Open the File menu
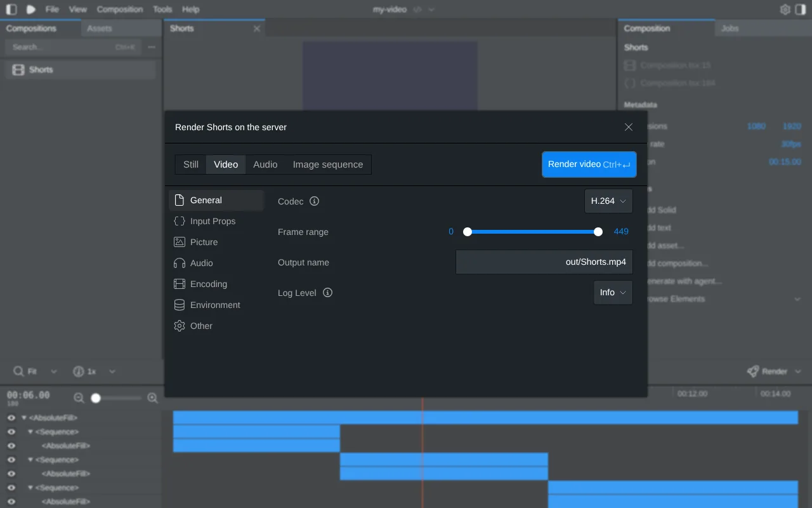The width and height of the screenshot is (812, 508). tap(52, 10)
